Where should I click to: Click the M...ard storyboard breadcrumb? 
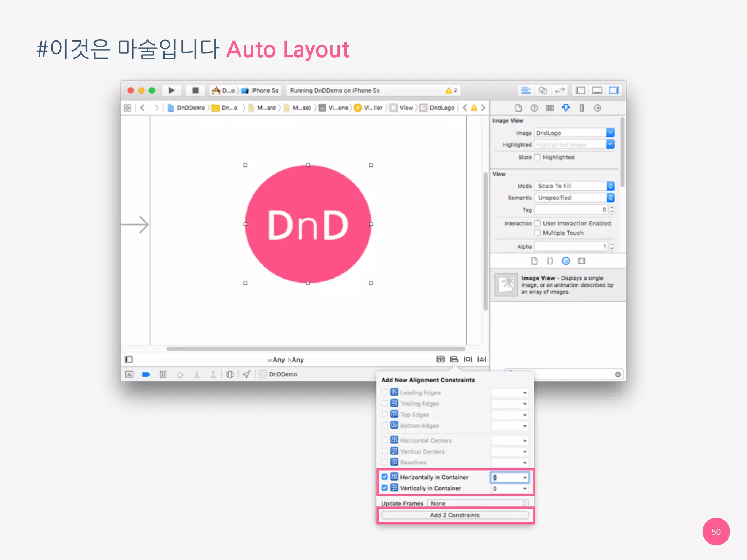[262, 108]
